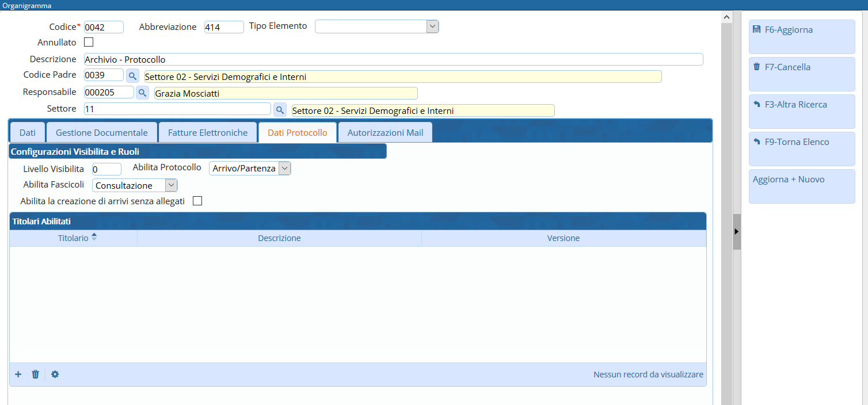The height and width of the screenshot is (405, 868).
Task: Click the Titolario column sort arrows
Action: (94, 238)
